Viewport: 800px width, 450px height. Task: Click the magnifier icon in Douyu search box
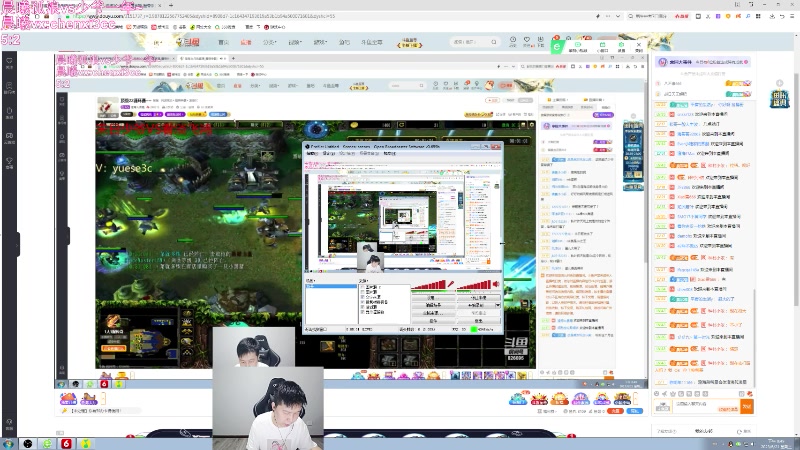pyautogui.click(x=494, y=42)
